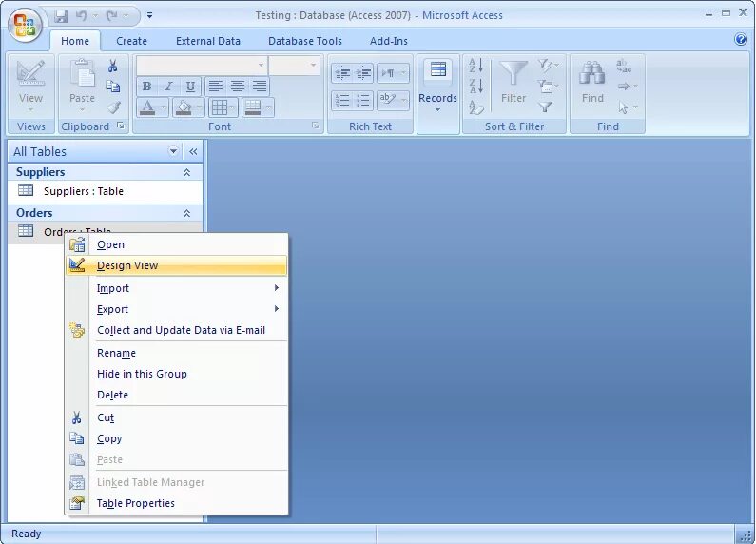This screenshot has width=756, height=544.
Task: Choose Design View in context menu
Action: pos(177,265)
